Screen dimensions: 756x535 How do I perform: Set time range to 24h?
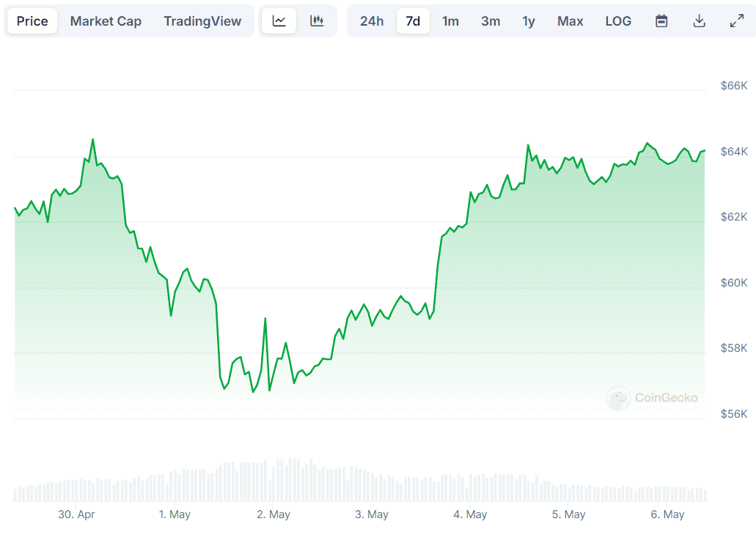coord(372,21)
